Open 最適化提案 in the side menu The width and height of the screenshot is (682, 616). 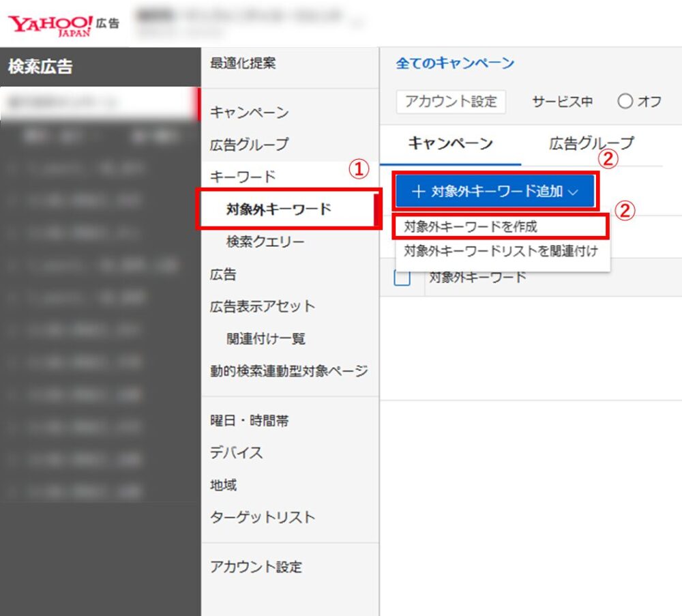(x=243, y=64)
